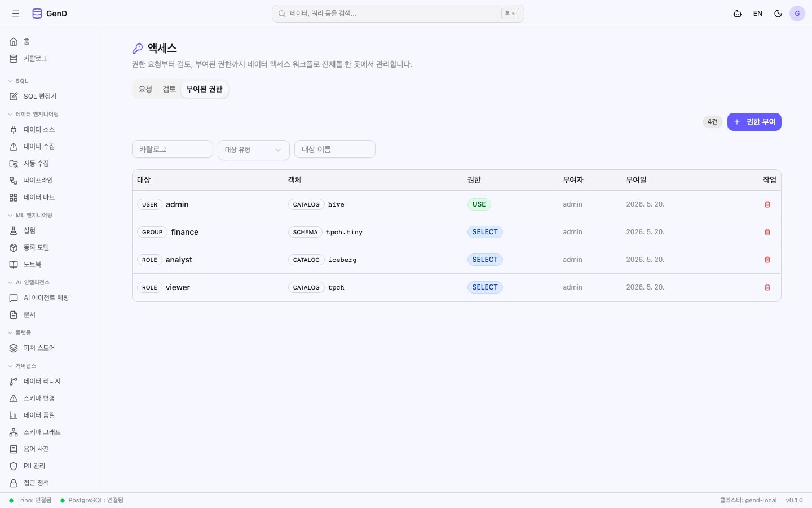Switch to the 요청 tab
This screenshot has height=508, width=812.
point(145,89)
